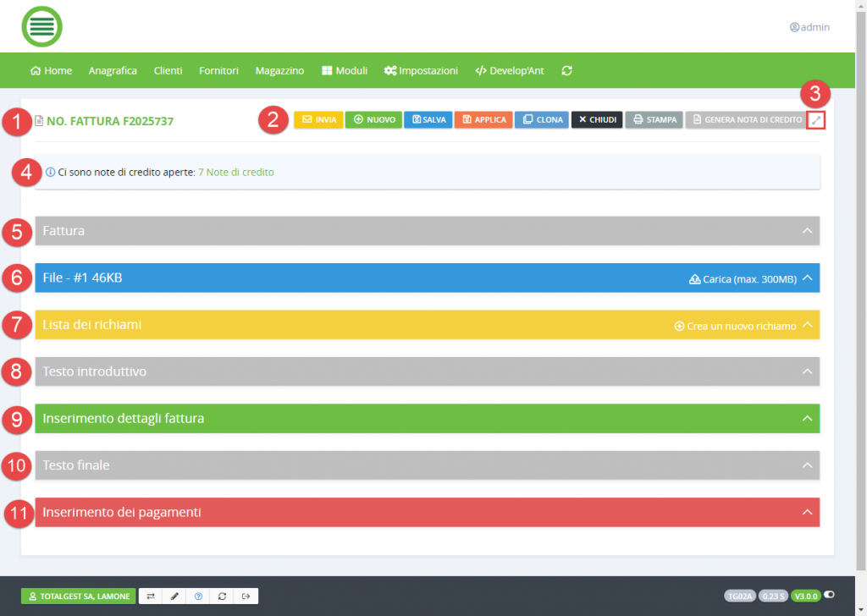Click Carica to upload a file
The height and width of the screenshot is (616, 867).
[x=743, y=278]
